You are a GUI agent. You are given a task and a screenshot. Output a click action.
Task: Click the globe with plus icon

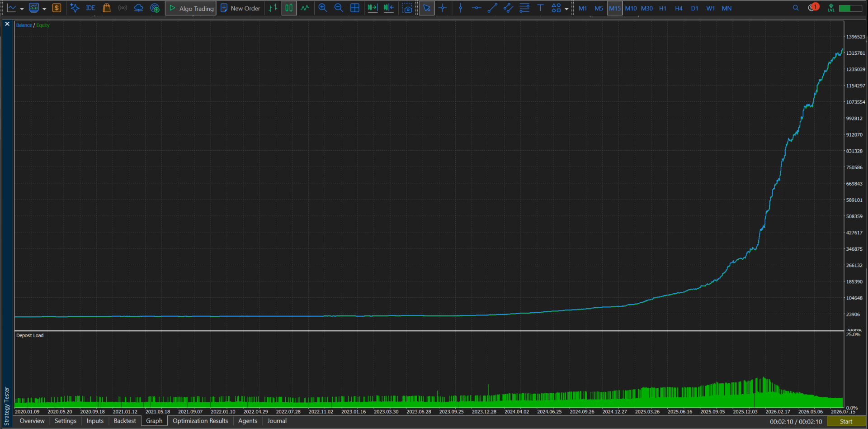(x=155, y=8)
